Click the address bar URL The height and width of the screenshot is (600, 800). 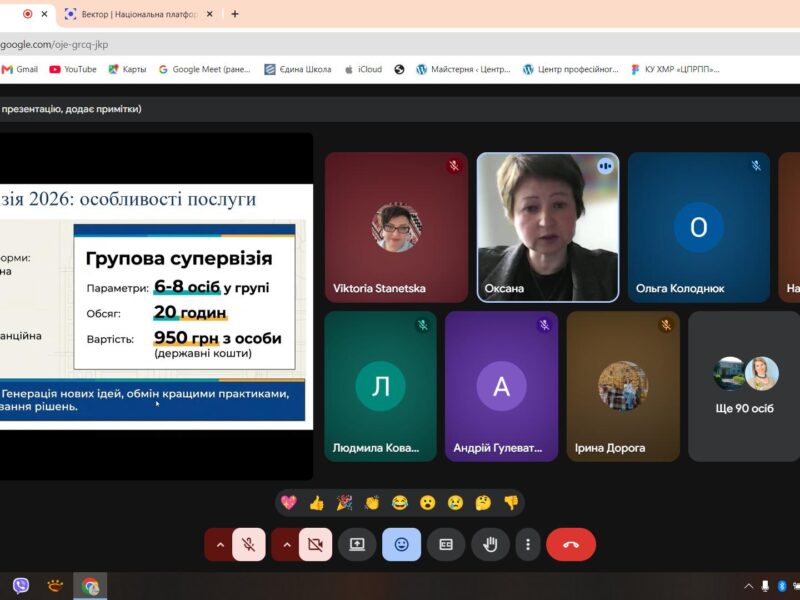[x=54, y=44]
